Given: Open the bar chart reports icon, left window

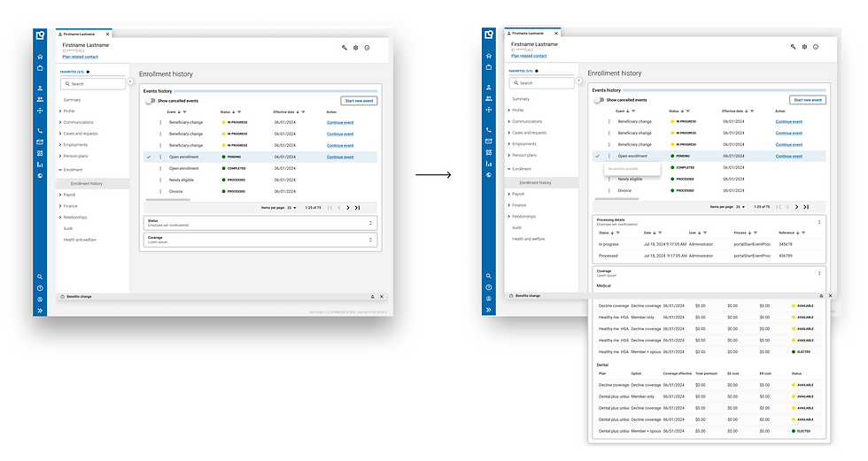Looking at the screenshot, I should tap(40, 165).
